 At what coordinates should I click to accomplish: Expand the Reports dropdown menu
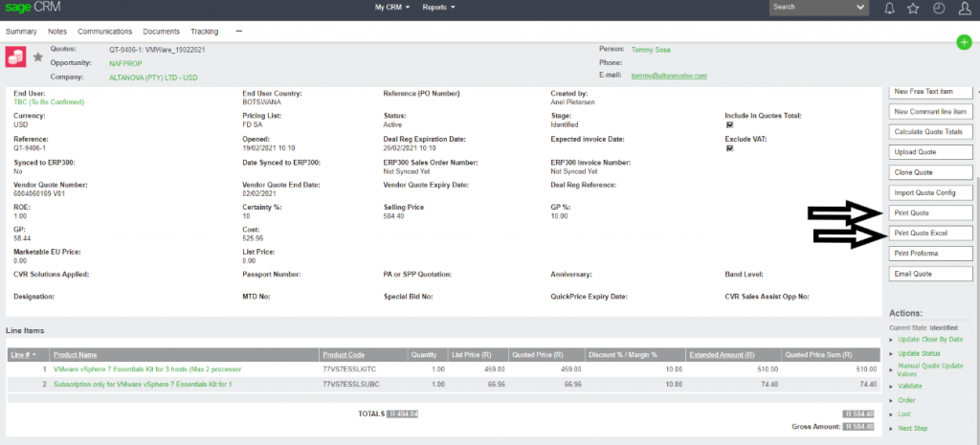[438, 8]
